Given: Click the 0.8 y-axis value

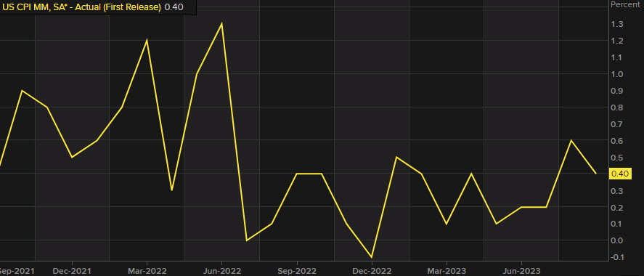Looking at the screenshot, I should coord(617,107).
